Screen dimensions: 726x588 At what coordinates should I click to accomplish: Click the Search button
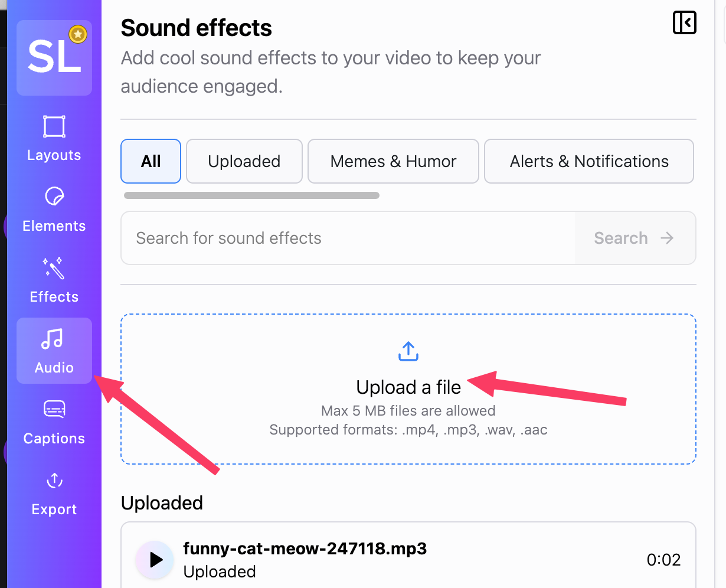pyautogui.click(x=634, y=238)
